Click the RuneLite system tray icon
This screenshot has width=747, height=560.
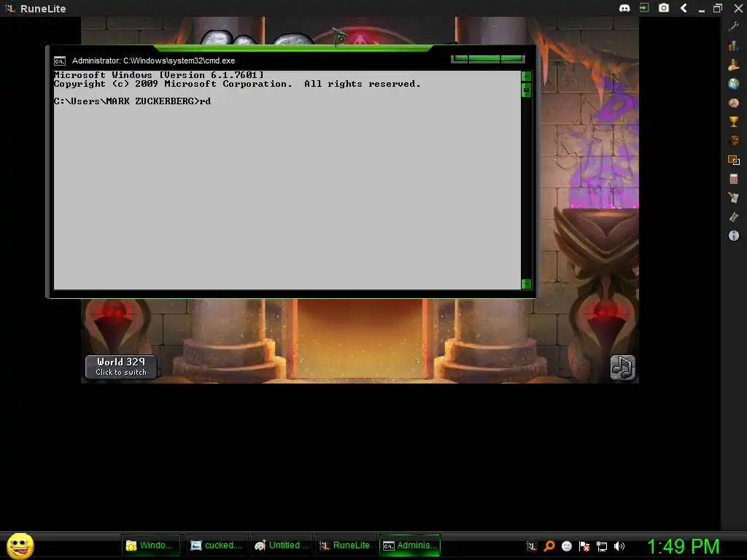(531, 546)
